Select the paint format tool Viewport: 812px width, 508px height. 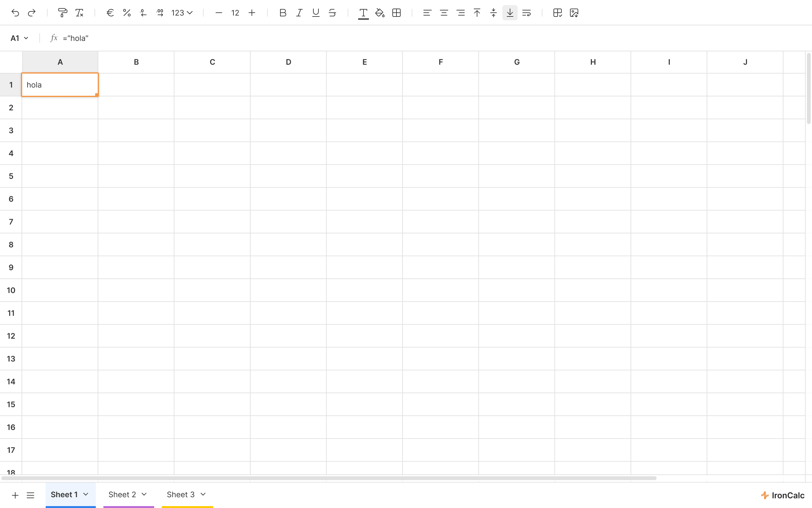tap(62, 13)
